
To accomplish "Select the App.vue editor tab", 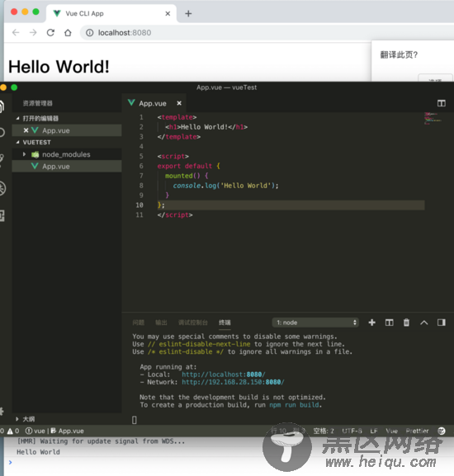I will click(x=154, y=103).
